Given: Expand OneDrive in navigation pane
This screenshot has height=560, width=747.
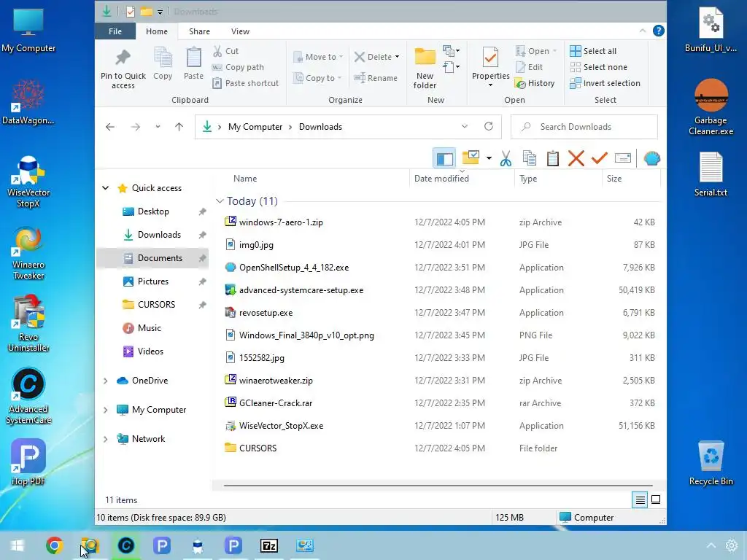Looking at the screenshot, I should (x=105, y=381).
